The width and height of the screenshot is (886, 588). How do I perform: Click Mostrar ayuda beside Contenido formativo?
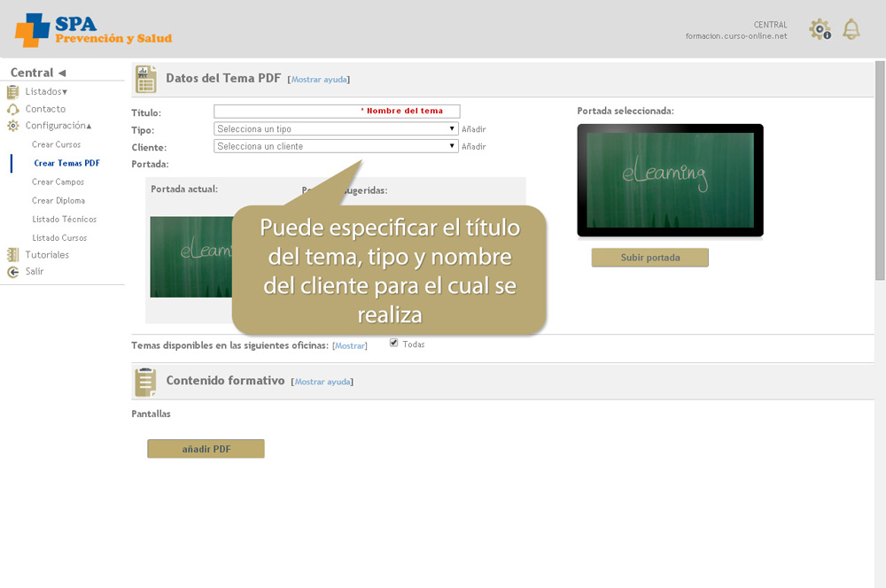click(323, 382)
